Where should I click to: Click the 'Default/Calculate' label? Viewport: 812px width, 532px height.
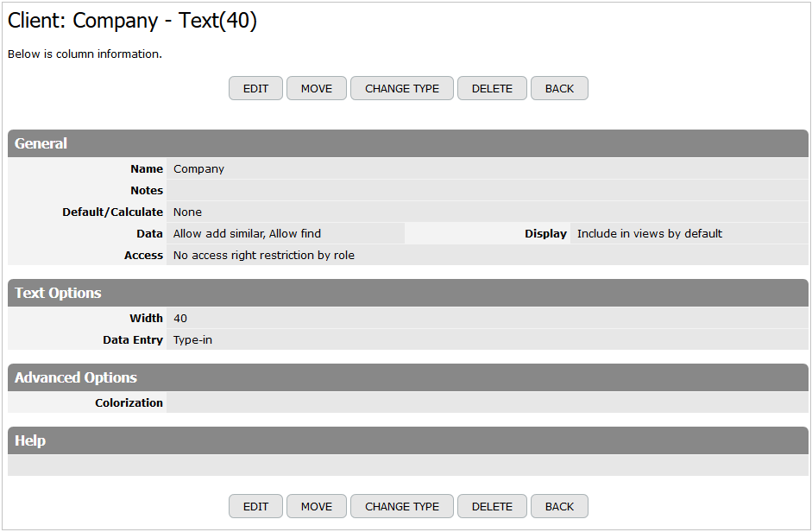(112, 212)
